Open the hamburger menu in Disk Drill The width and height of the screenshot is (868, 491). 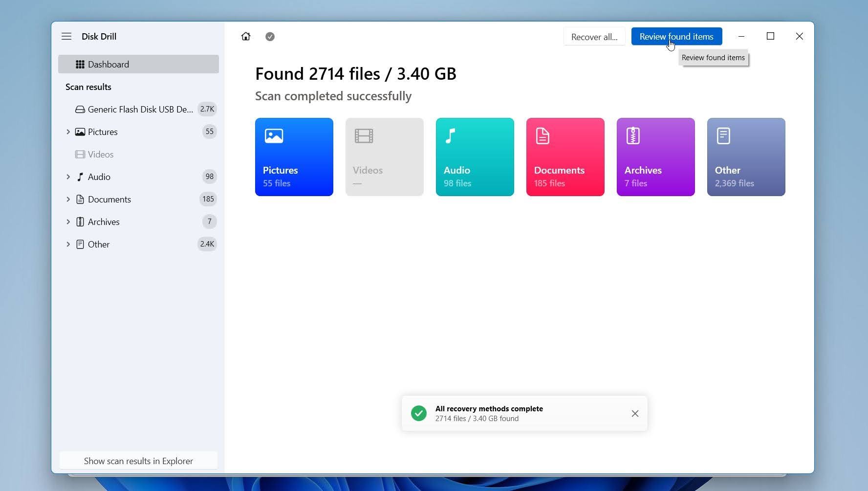(66, 36)
